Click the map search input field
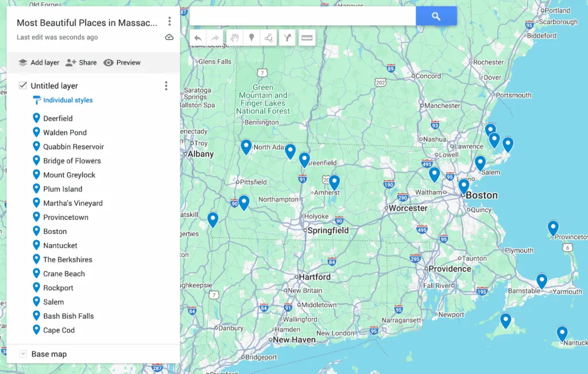This screenshot has width=588, height=374. 303,16
